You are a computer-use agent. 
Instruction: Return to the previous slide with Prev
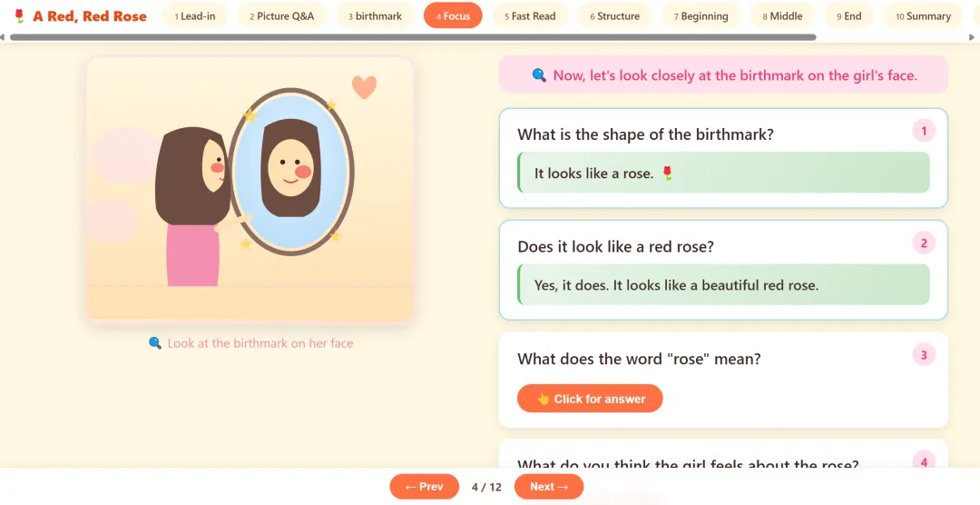424,487
